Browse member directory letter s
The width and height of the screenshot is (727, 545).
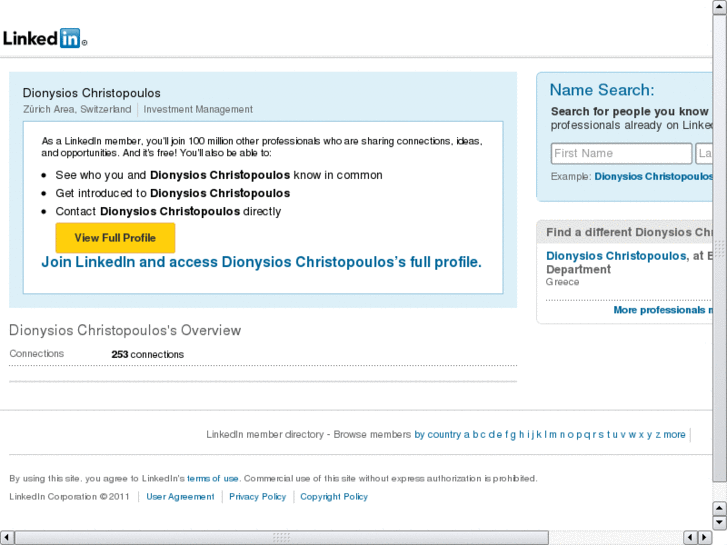(601, 435)
